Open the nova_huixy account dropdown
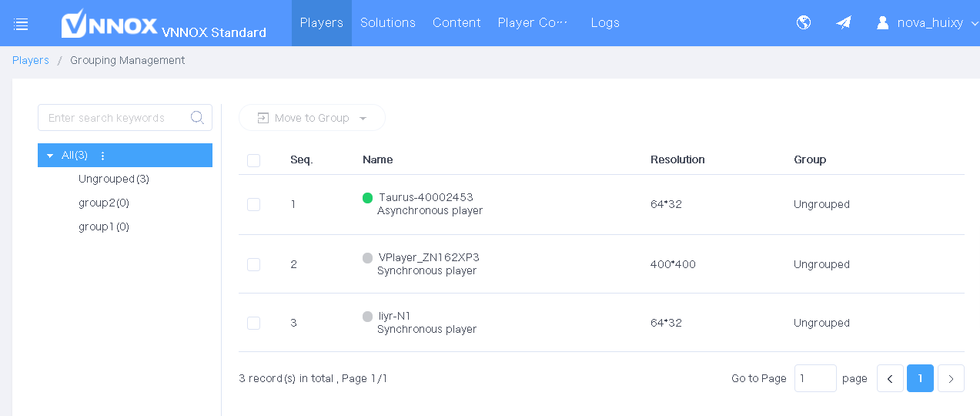 tap(927, 23)
